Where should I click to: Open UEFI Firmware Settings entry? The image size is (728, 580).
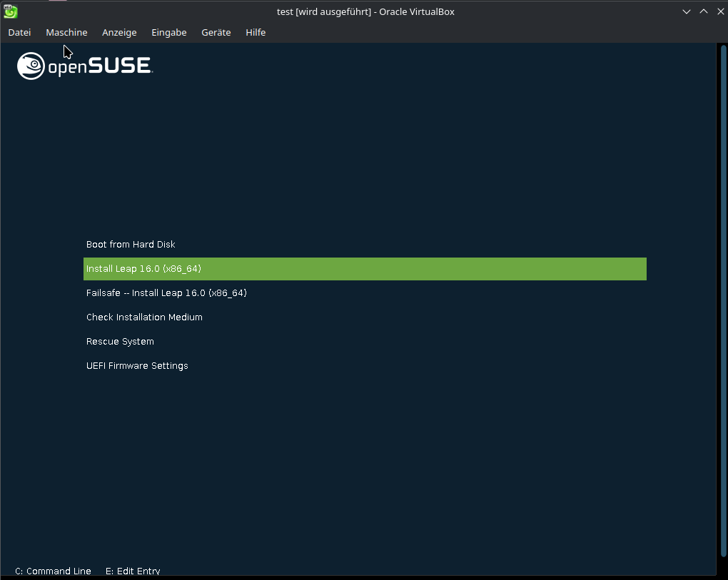[x=137, y=366]
